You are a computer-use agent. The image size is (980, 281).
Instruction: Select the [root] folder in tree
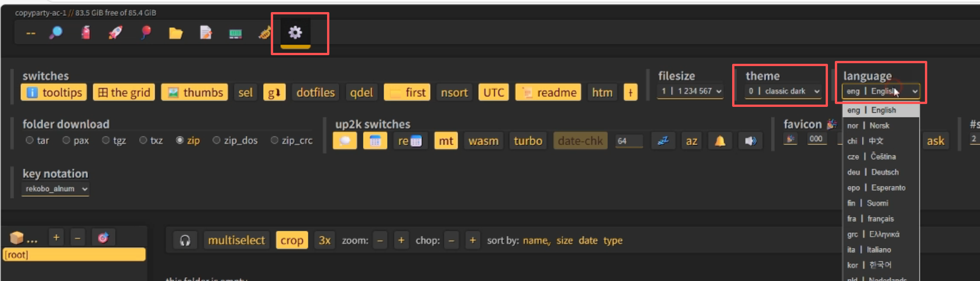click(x=75, y=255)
